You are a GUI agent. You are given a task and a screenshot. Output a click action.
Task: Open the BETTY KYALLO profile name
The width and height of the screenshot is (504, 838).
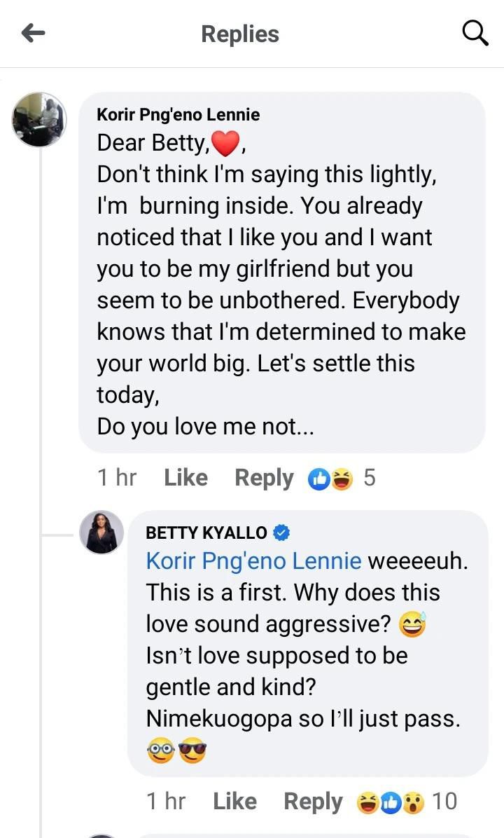[x=206, y=533]
